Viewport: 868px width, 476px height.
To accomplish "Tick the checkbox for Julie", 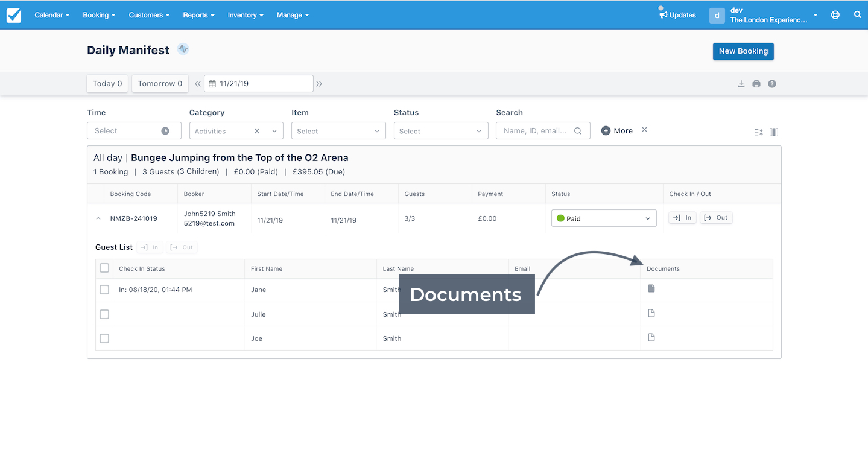I will (x=104, y=314).
